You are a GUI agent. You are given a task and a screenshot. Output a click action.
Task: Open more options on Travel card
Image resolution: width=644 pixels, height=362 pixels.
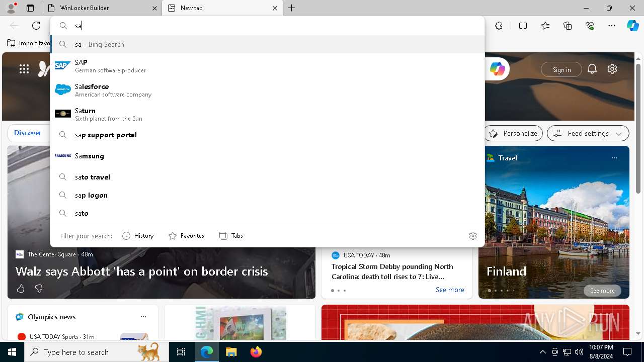click(614, 158)
